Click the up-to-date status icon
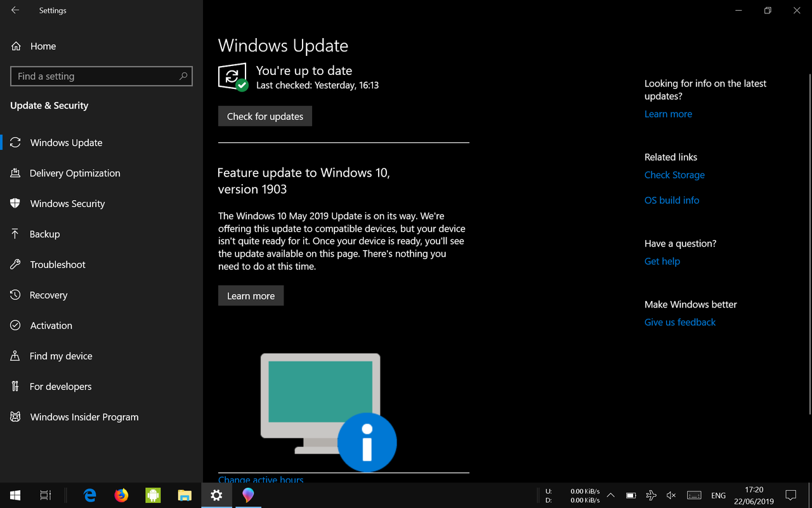The image size is (812, 508). [233, 77]
